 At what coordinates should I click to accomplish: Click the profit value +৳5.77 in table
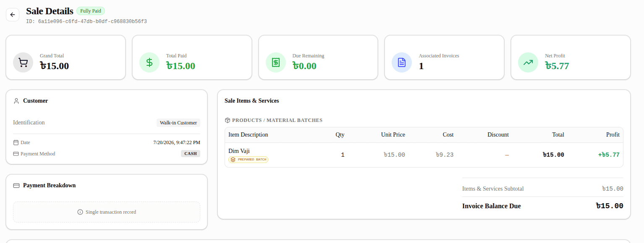pyautogui.click(x=609, y=155)
